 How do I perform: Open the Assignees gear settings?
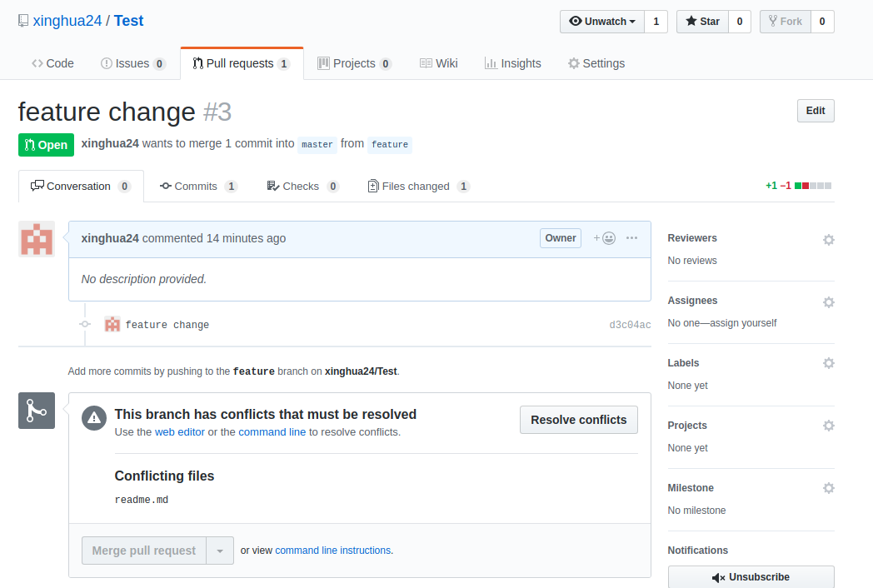pos(829,302)
